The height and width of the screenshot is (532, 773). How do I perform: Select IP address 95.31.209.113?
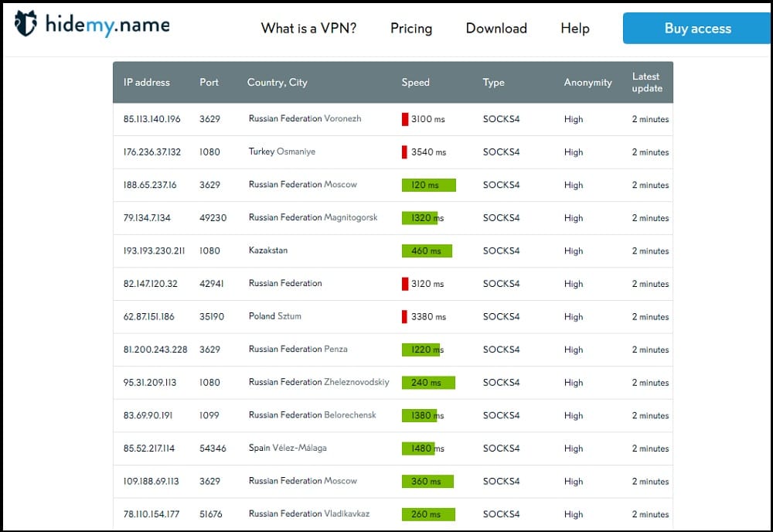point(150,383)
